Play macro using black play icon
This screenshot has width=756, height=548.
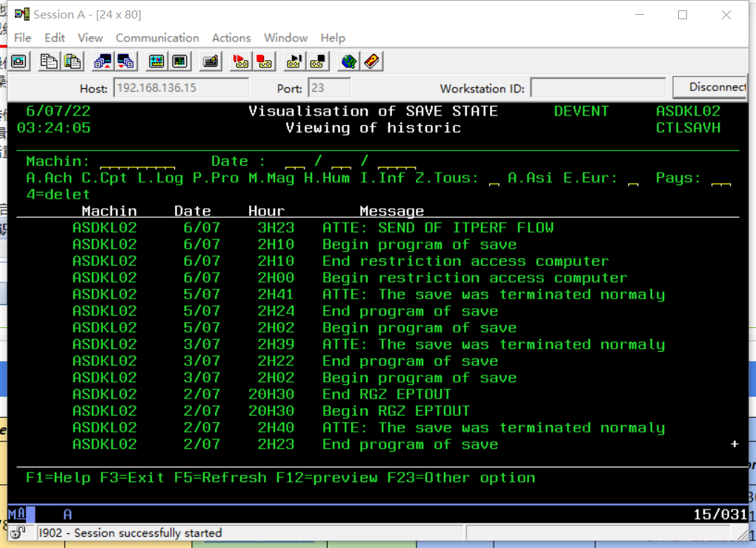(x=294, y=61)
